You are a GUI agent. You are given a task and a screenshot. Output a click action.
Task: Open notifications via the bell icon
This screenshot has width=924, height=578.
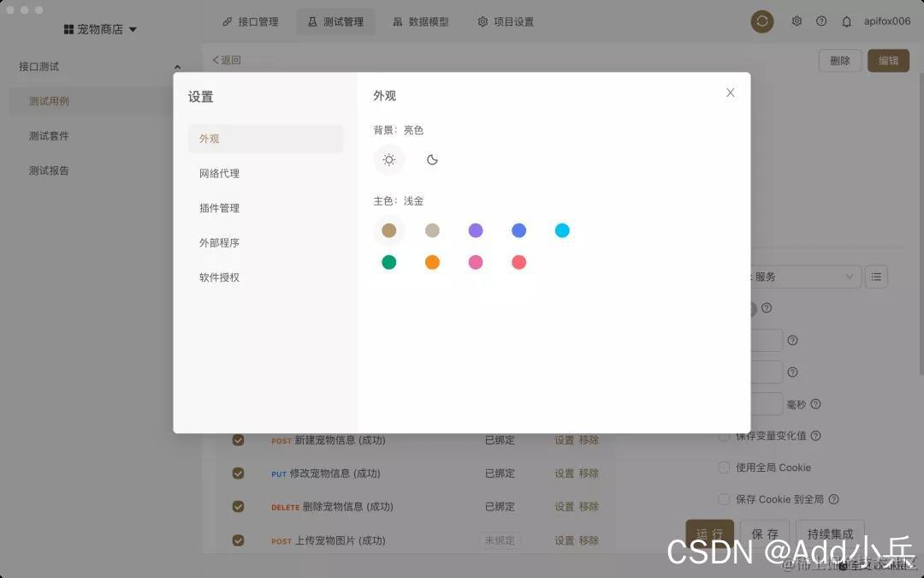pyautogui.click(x=847, y=21)
